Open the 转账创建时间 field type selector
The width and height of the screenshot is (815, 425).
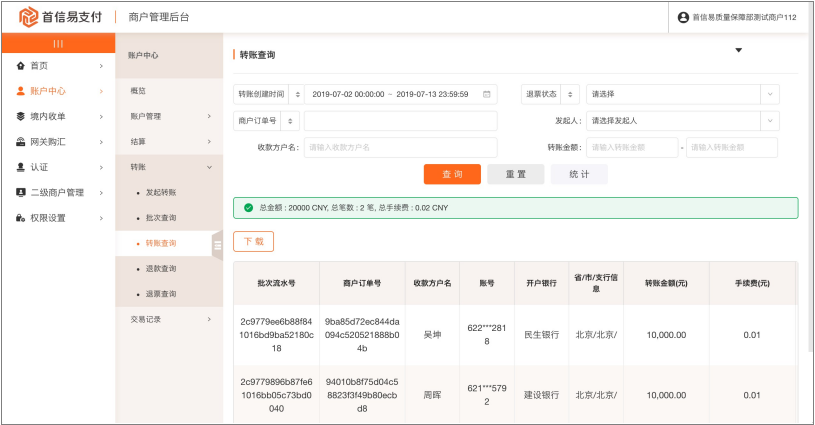tap(297, 94)
